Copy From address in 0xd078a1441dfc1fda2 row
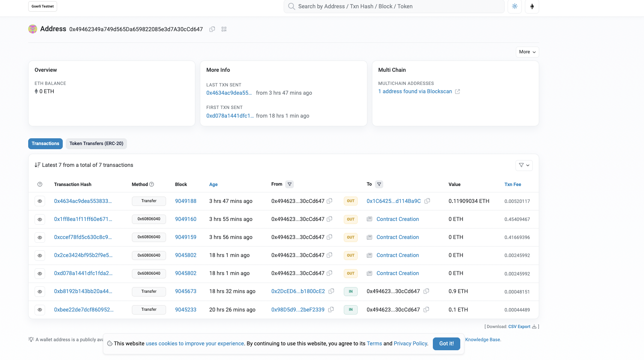The image size is (644, 360). pos(330,273)
